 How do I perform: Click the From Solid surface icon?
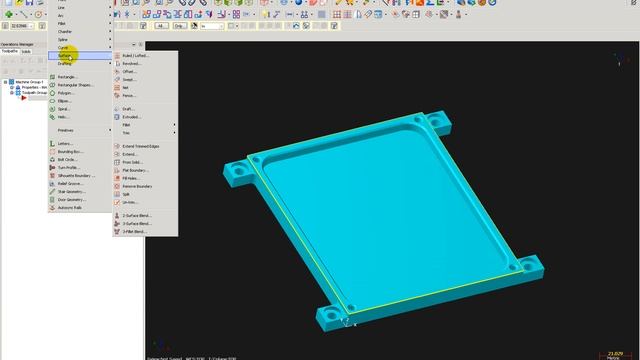pyautogui.click(x=117, y=162)
